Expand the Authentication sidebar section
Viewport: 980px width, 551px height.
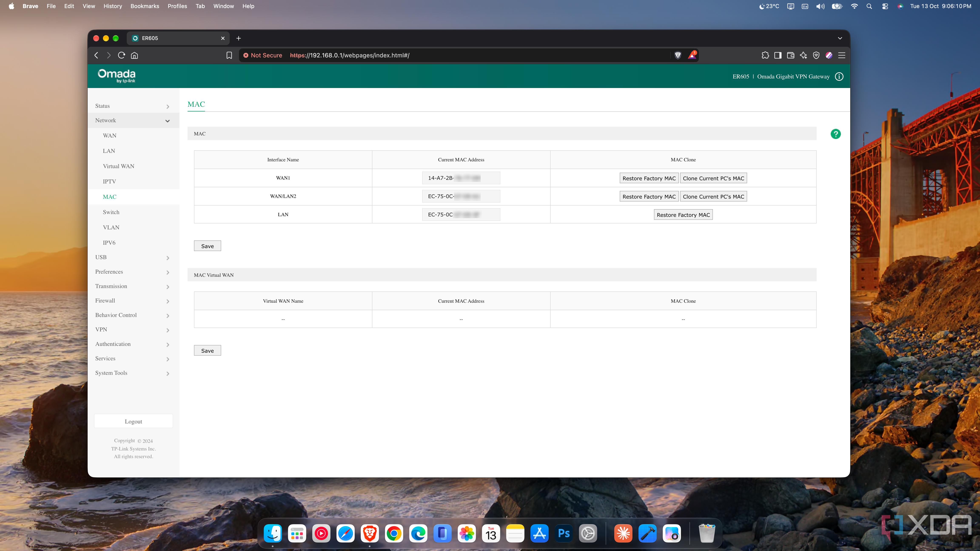(133, 344)
